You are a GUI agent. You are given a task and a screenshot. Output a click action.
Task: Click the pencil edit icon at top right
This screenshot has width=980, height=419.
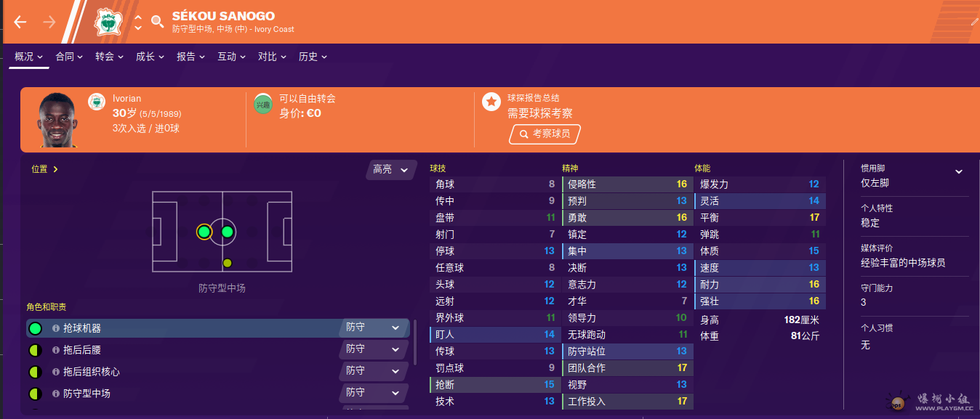click(x=974, y=23)
